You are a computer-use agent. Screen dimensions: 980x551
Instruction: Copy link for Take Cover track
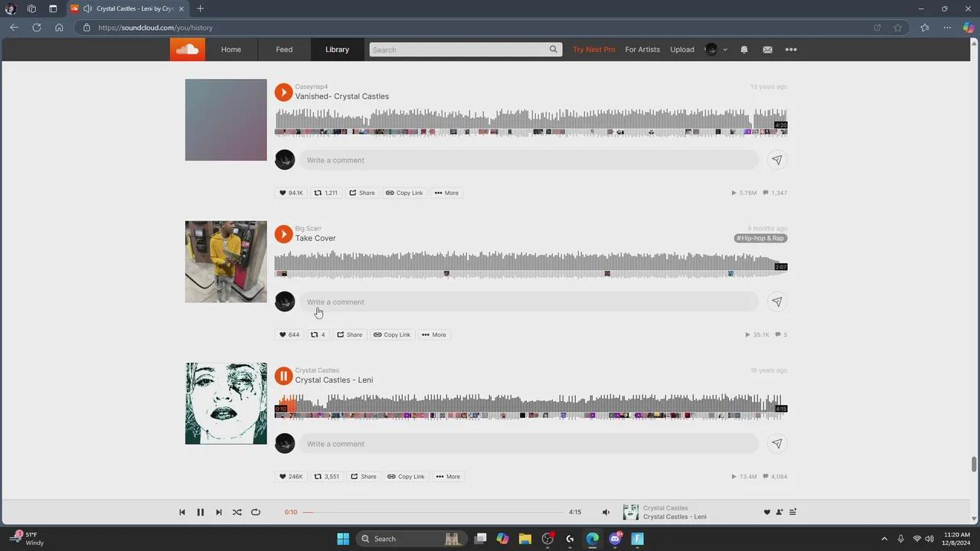click(x=392, y=334)
